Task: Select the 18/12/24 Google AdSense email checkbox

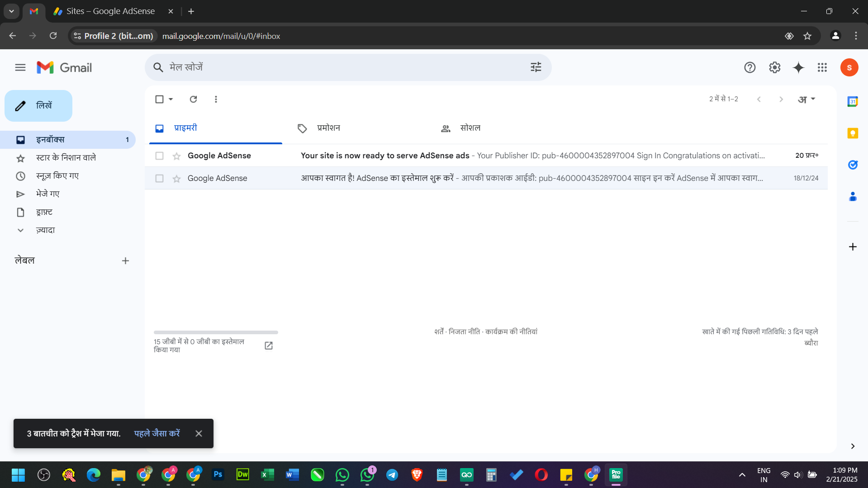Action: pos(159,178)
